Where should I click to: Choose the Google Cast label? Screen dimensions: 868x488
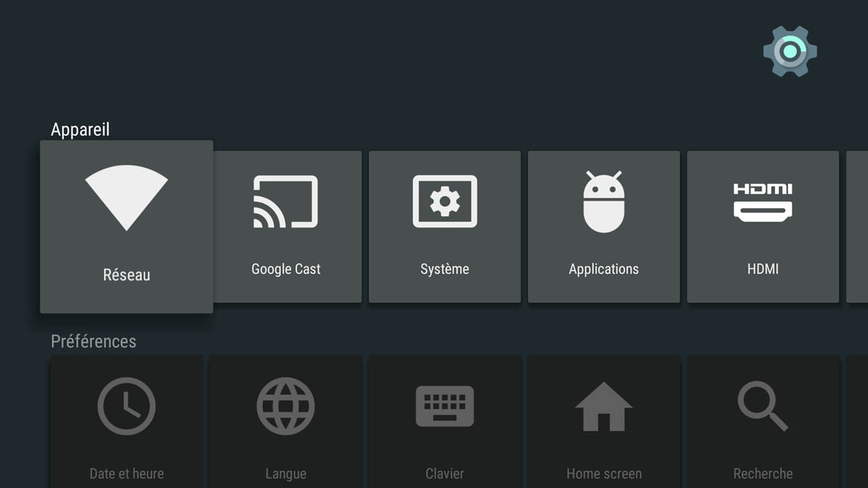[x=286, y=269]
